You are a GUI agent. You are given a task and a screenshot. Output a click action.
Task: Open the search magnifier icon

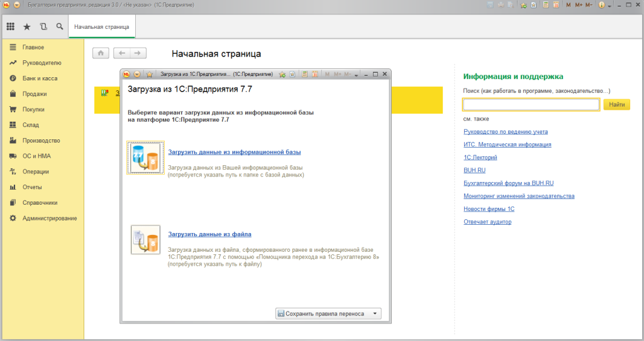pyautogui.click(x=60, y=26)
